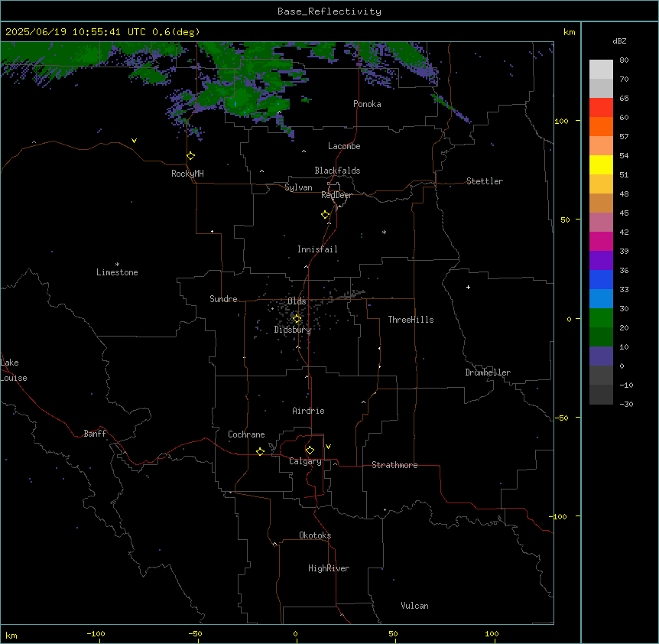Click the 80 value on the dBZ scale
The image size is (659, 644).
point(624,60)
